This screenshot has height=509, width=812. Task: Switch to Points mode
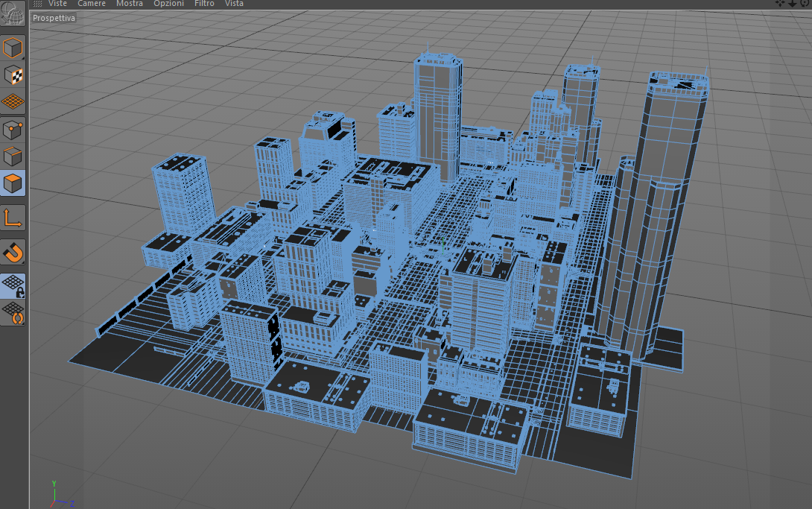click(x=13, y=130)
